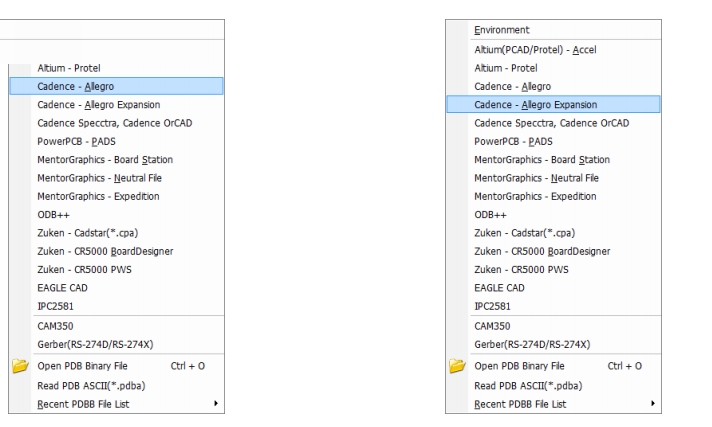Choose EAGLE CAD in the right menu
The width and height of the screenshot is (712, 427).
498,287
